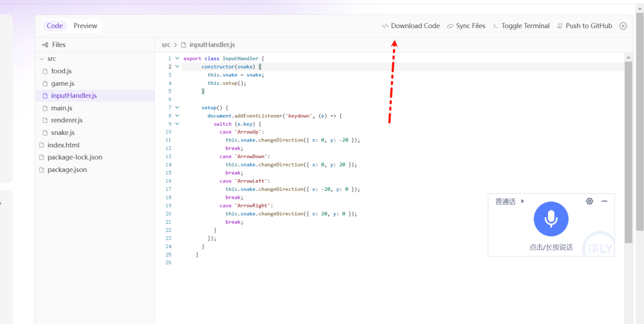Click Toggle Terminal button
This screenshot has width=644, height=324.
[x=521, y=26]
